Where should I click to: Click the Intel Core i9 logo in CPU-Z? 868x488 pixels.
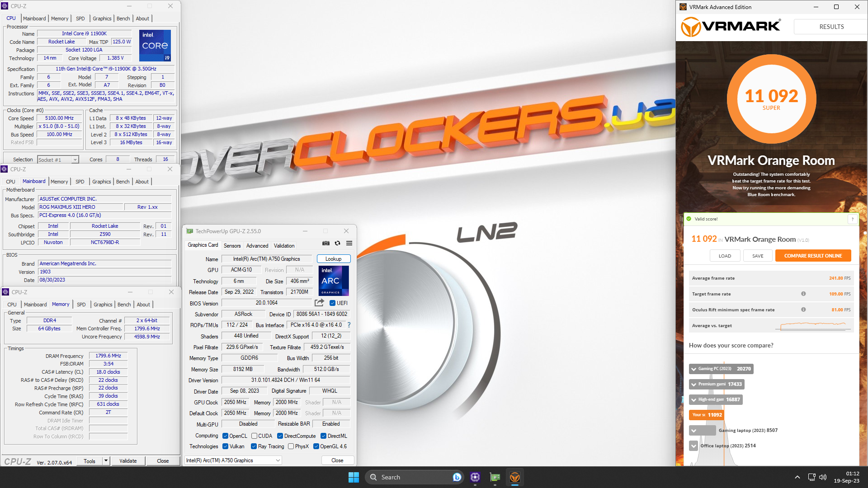(x=155, y=46)
